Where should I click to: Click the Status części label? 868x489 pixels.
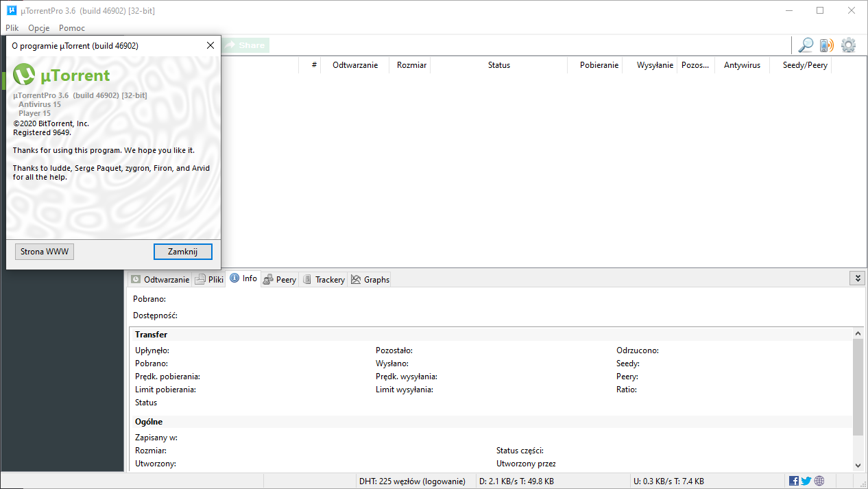click(520, 451)
